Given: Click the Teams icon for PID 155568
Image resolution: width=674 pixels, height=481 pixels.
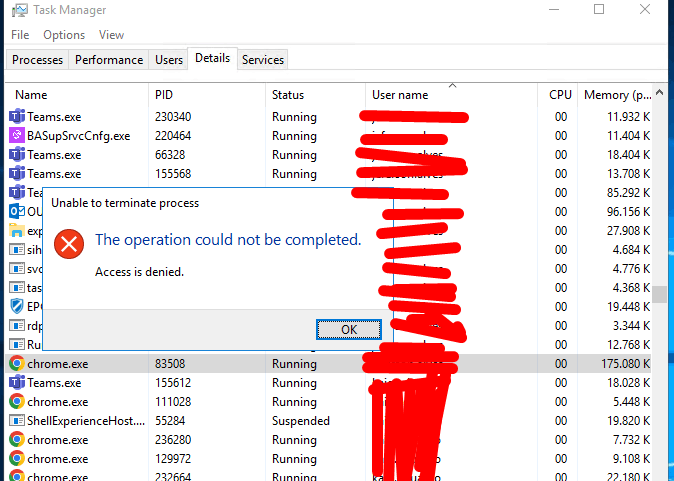Looking at the screenshot, I should tap(17, 173).
